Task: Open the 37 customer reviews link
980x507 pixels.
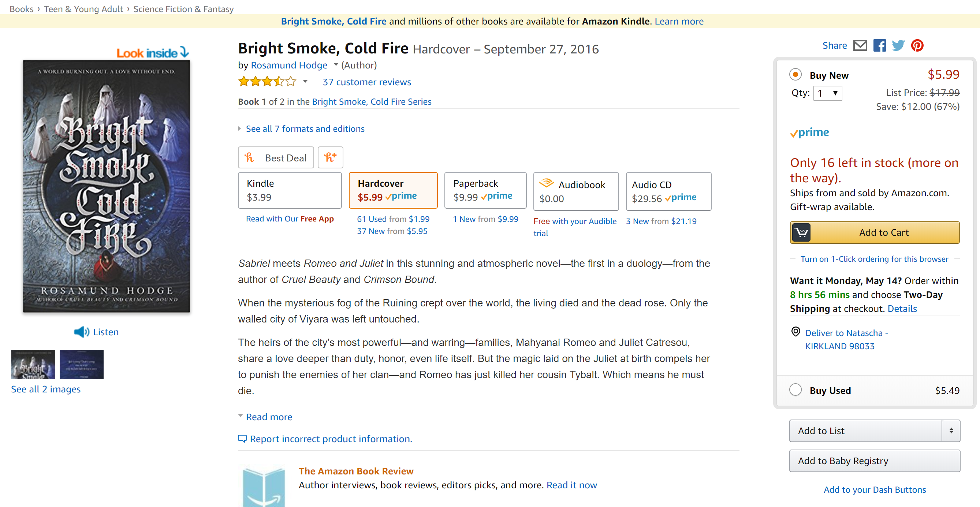Action: tap(366, 82)
